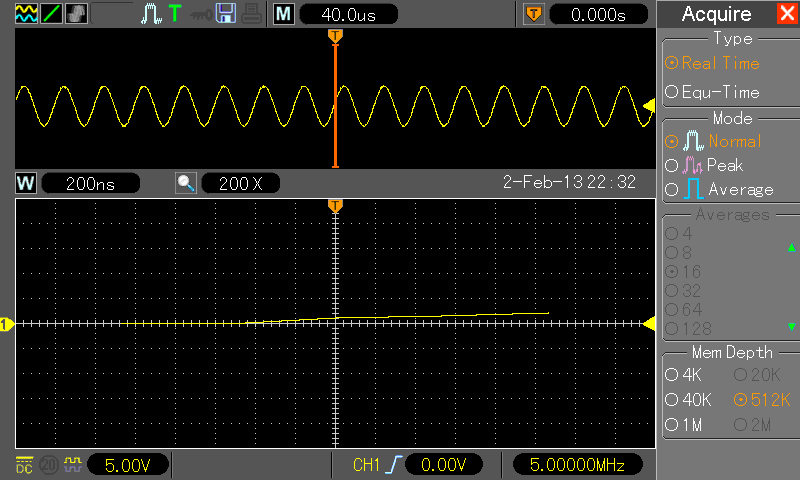800x480 pixels.
Task: Click the green down arrow in Averages
Action: (792, 326)
